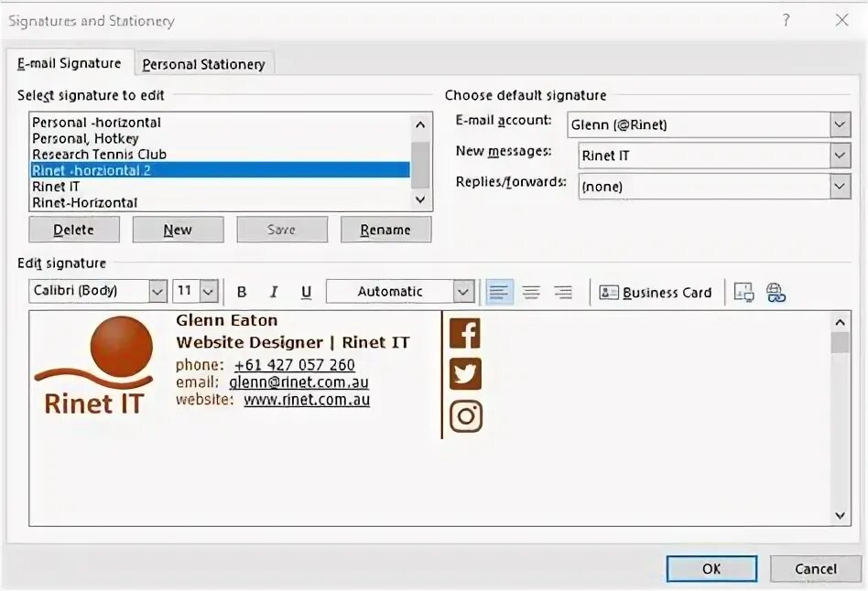Click signature editor scroll up arrow

pos(840,322)
